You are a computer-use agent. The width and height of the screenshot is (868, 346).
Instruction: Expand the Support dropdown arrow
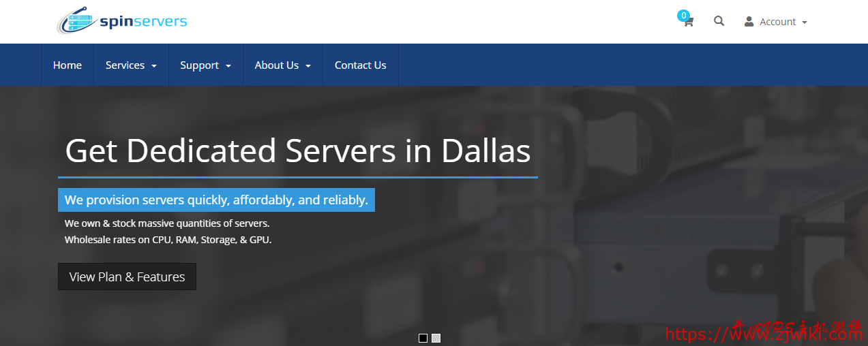(228, 66)
